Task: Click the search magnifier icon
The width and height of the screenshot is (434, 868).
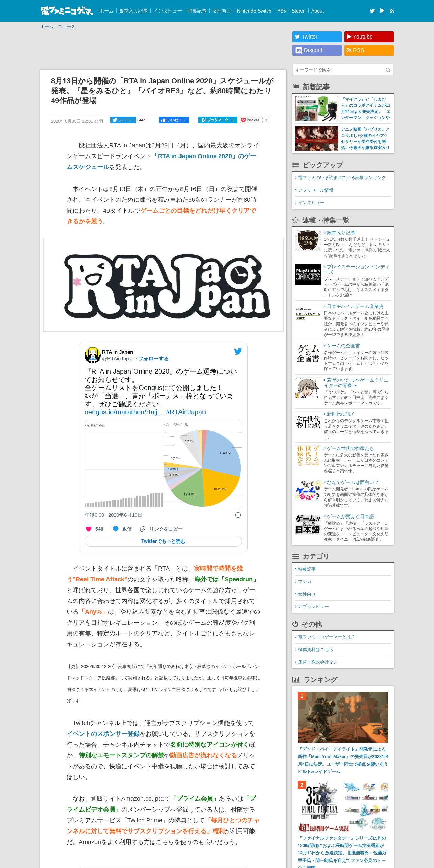Action: click(x=388, y=70)
